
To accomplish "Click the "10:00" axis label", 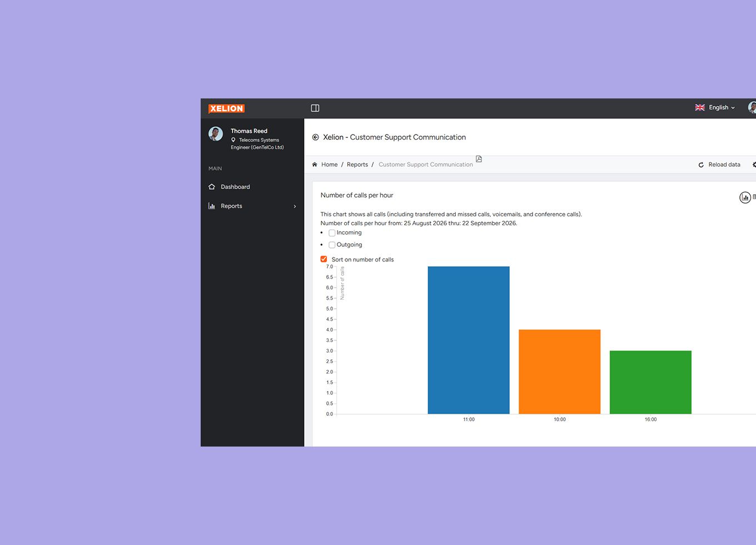I will tap(560, 420).
